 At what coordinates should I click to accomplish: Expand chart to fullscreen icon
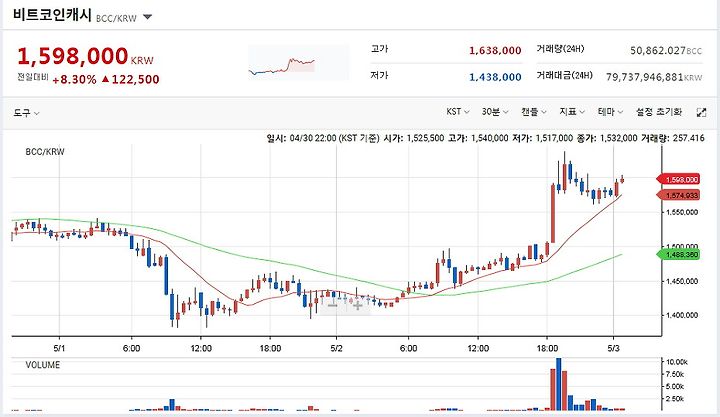[x=701, y=112]
